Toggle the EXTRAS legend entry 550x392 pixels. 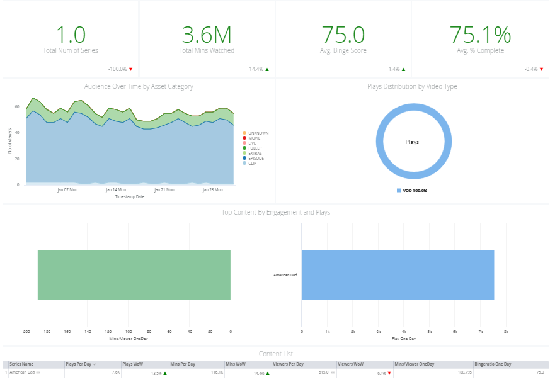tap(252, 153)
